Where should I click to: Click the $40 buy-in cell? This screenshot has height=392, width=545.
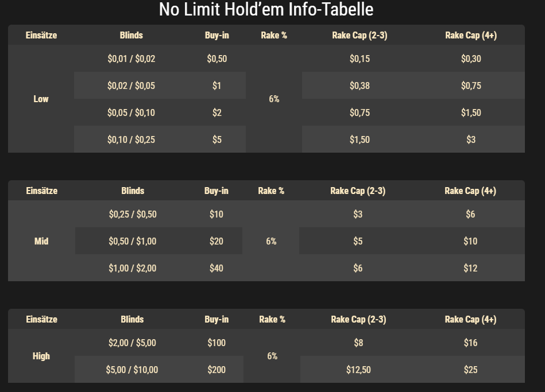tap(216, 268)
